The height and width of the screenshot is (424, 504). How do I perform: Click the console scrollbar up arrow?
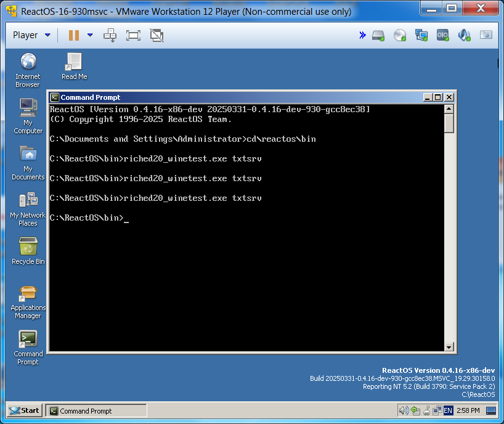(449, 108)
